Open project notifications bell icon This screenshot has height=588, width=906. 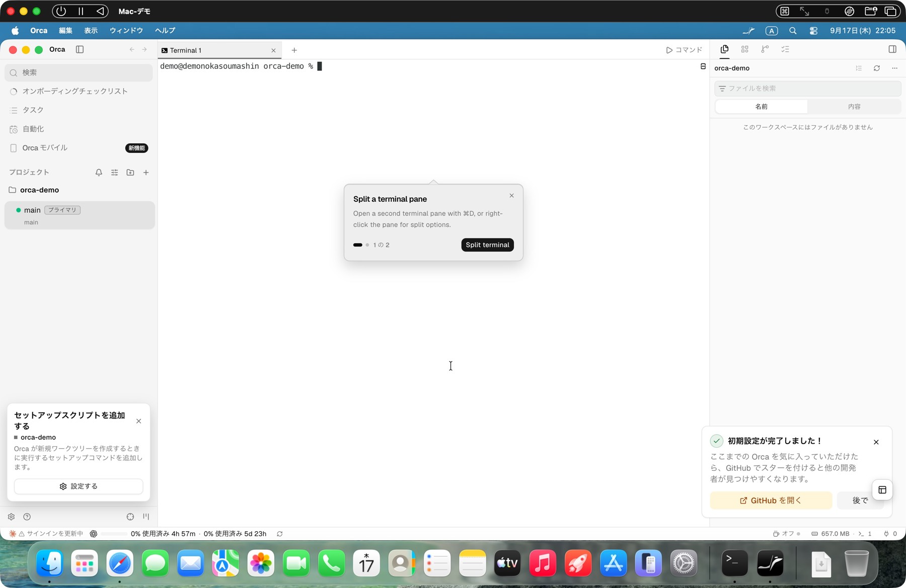point(99,173)
